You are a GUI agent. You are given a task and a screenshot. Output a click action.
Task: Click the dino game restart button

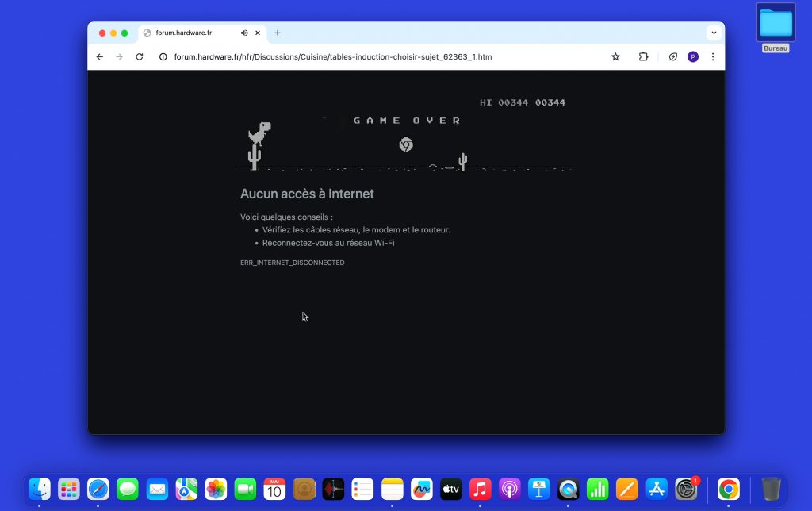(405, 144)
